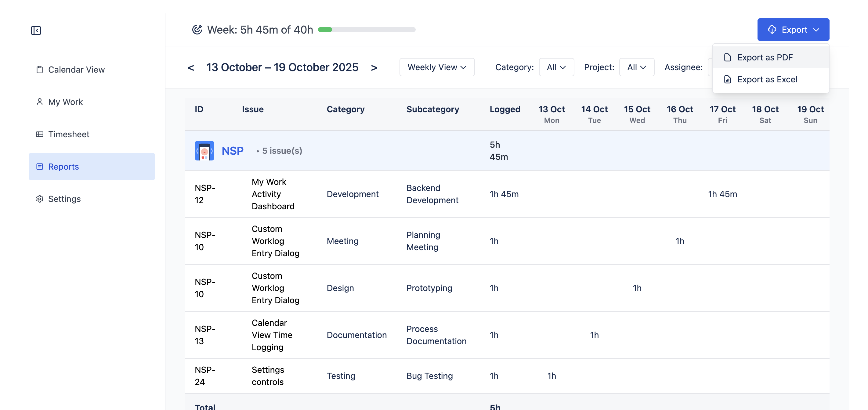Click the Settings gear icon
This screenshot has height=410, width=868.
[x=39, y=199]
